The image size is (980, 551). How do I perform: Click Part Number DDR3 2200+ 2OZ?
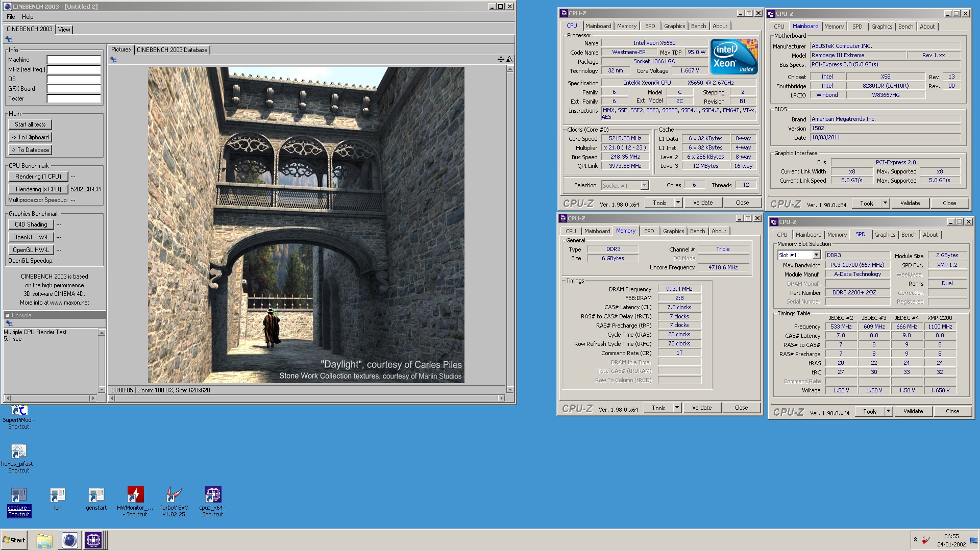coord(857,293)
